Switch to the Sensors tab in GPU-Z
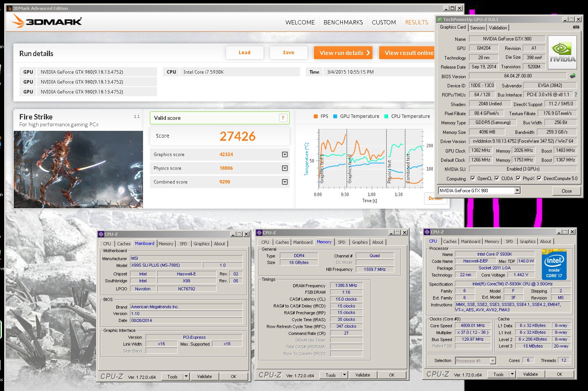588x391 pixels. click(x=477, y=28)
